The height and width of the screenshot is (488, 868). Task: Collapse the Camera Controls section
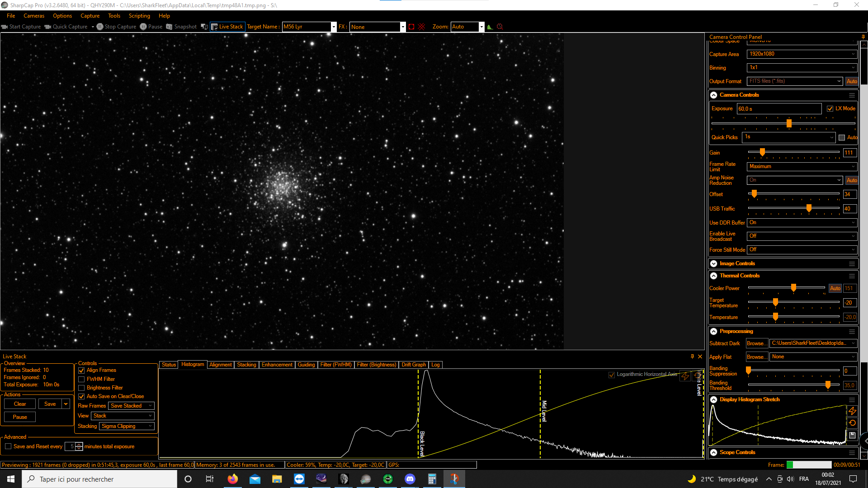(714, 95)
